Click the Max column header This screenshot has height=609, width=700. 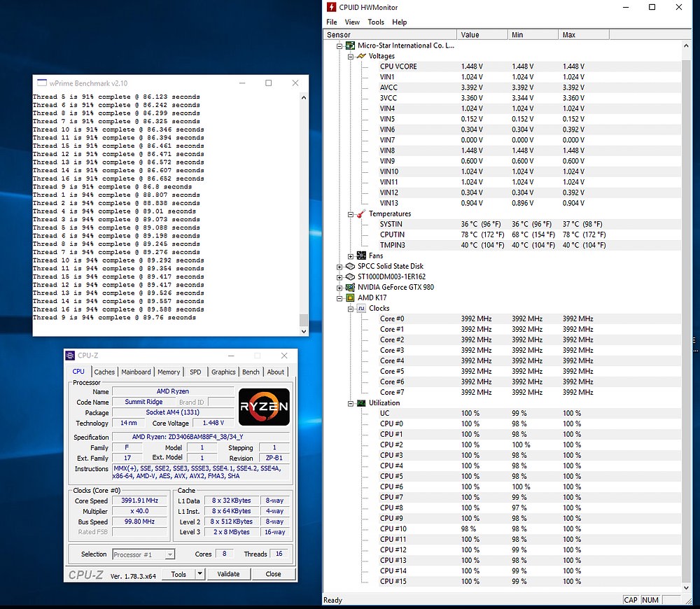584,35
